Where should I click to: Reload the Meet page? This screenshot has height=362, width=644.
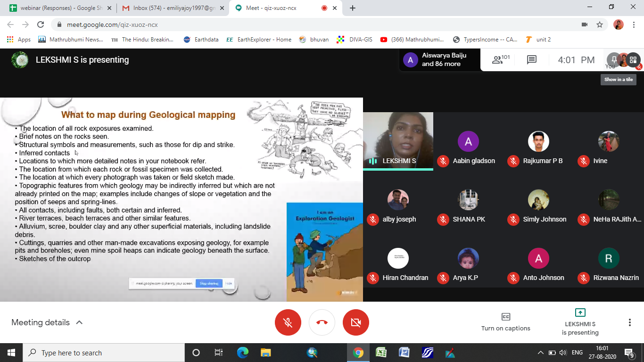[41, 25]
